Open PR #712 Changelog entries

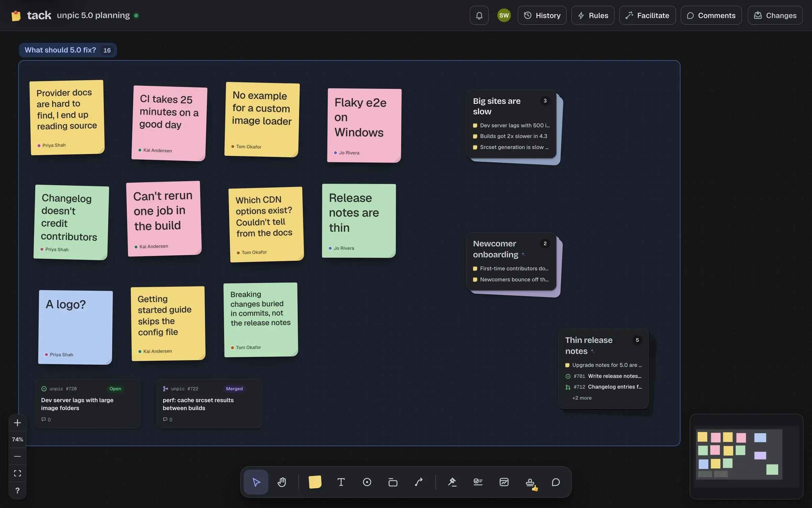[603, 387]
